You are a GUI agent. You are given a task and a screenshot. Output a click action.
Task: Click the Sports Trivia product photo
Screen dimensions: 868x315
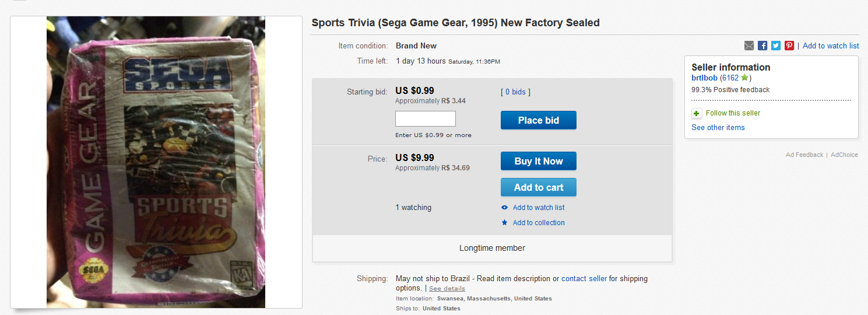(156, 162)
